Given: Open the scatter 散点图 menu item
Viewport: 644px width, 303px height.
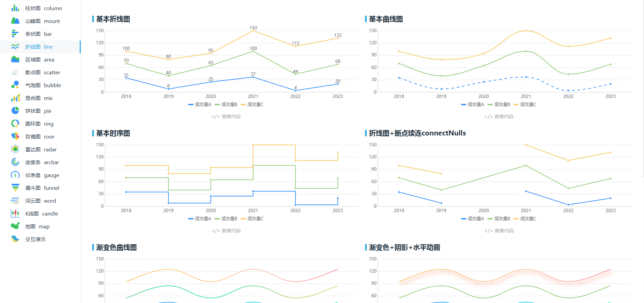Looking at the screenshot, I should (x=43, y=72).
